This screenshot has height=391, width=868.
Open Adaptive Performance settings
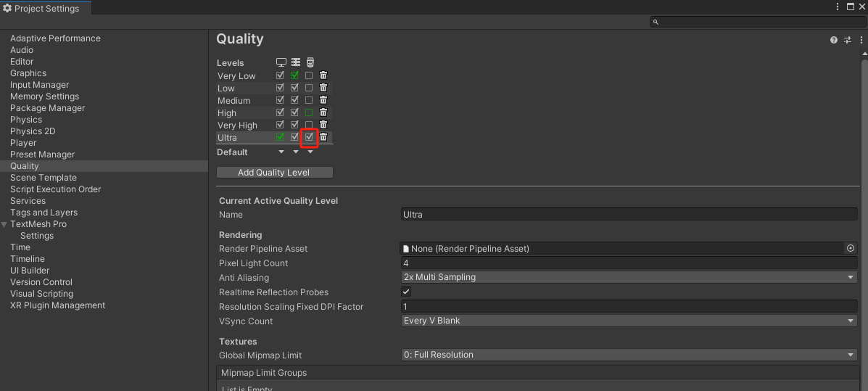click(55, 38)
